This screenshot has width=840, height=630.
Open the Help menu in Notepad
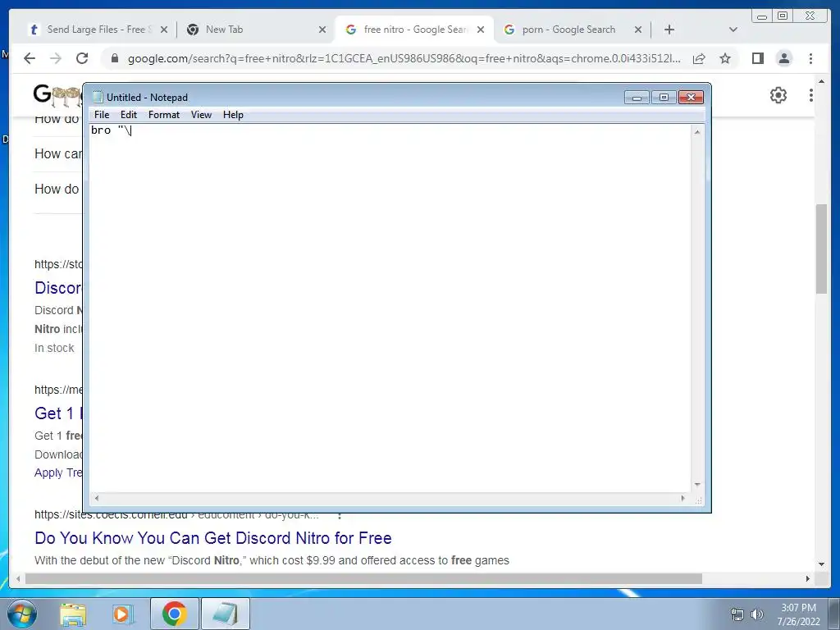(x=233, y=115)
